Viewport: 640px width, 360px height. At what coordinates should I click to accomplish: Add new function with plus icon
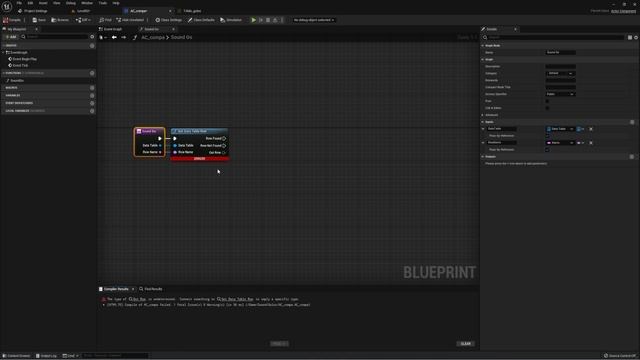pyautogui.click(x=92, y=73)
